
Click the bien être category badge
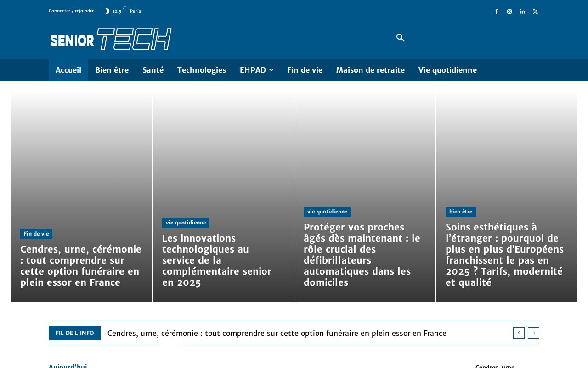point(461,212)
